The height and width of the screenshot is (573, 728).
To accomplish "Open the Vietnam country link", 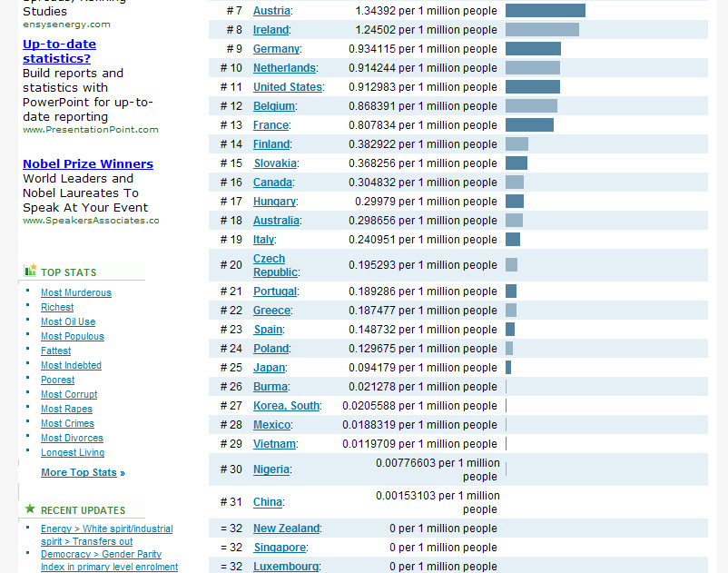I will (274, 443).
